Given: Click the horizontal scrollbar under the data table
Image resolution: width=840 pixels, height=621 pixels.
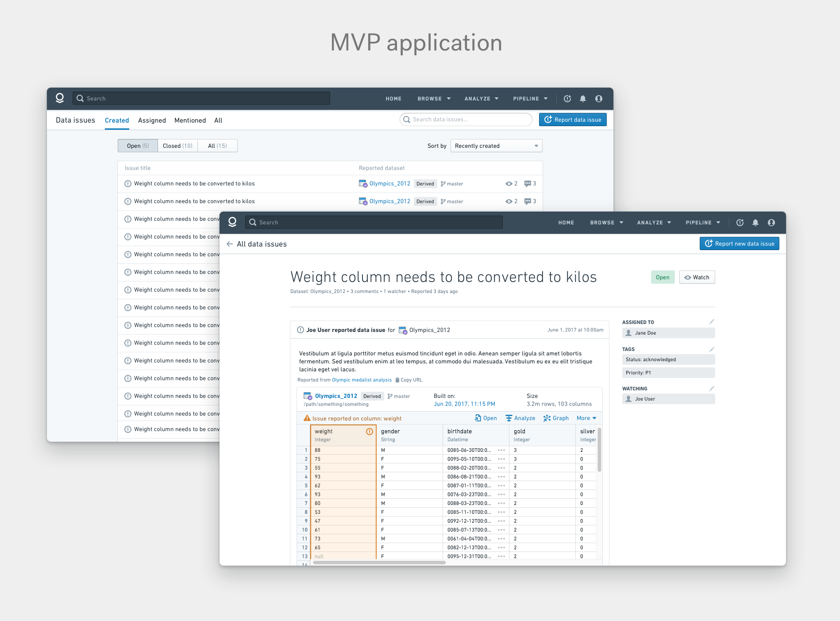Looking at the screenshot, I should coord(379,563).
